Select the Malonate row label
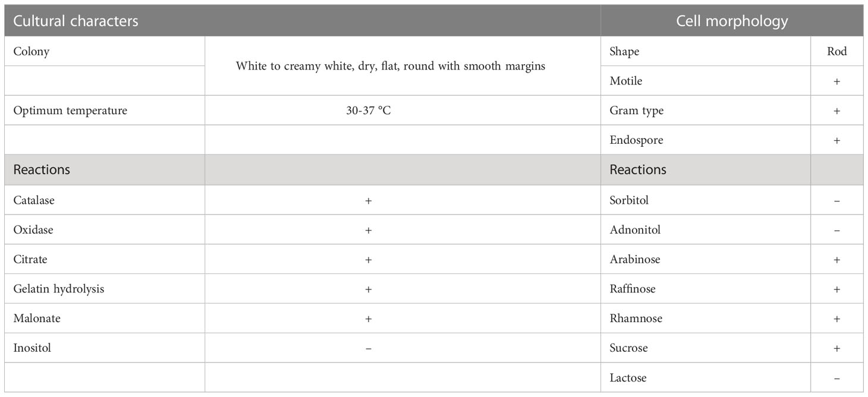This screenshot has width=868, height=397. pyautogui.click(x=37, y=319)
